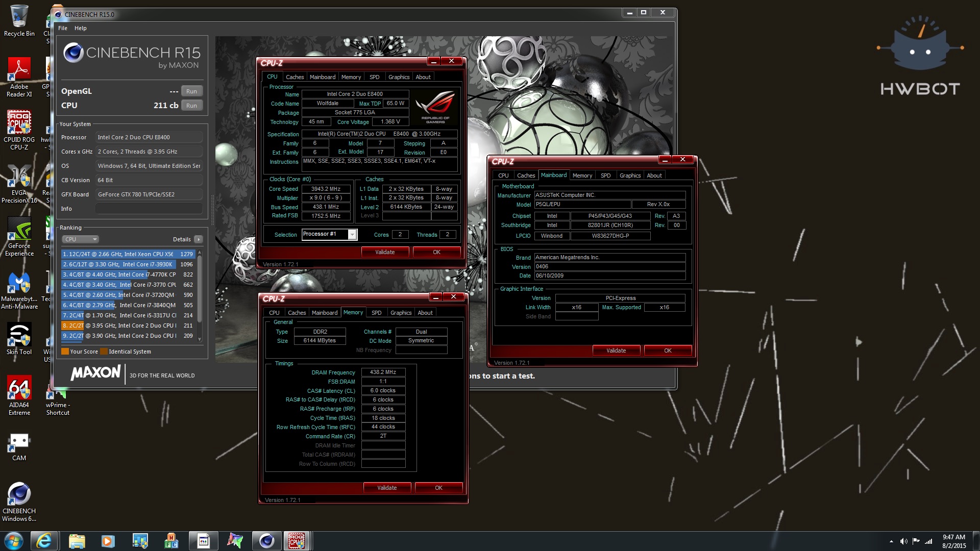The image size is (980, 551).
Task: Click OK in the Processor CPU-Z window
Action: (436, 252)
